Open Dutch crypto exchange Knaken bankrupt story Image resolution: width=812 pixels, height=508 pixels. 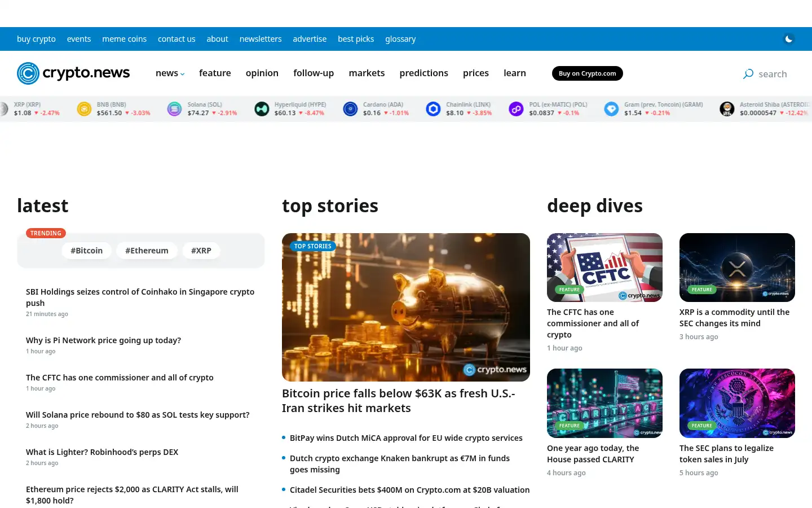click(x=400, y=464)
